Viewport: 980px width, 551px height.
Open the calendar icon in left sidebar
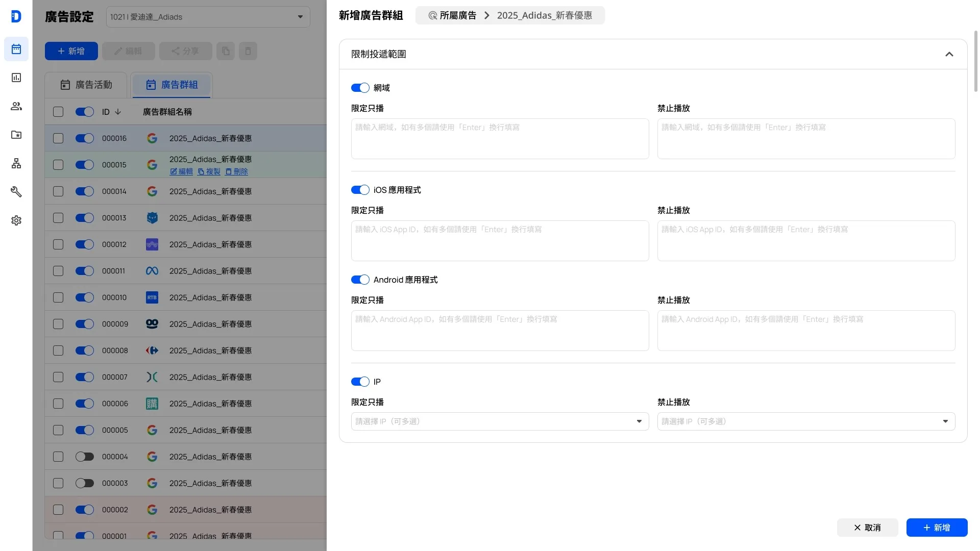[x=16, y=49]
